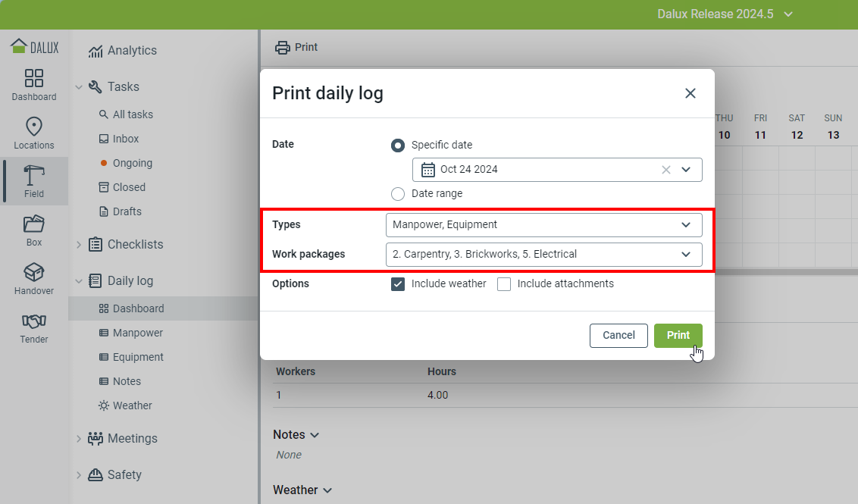Select the Field crane icon

pyautogui.click(x=34, y=176)
